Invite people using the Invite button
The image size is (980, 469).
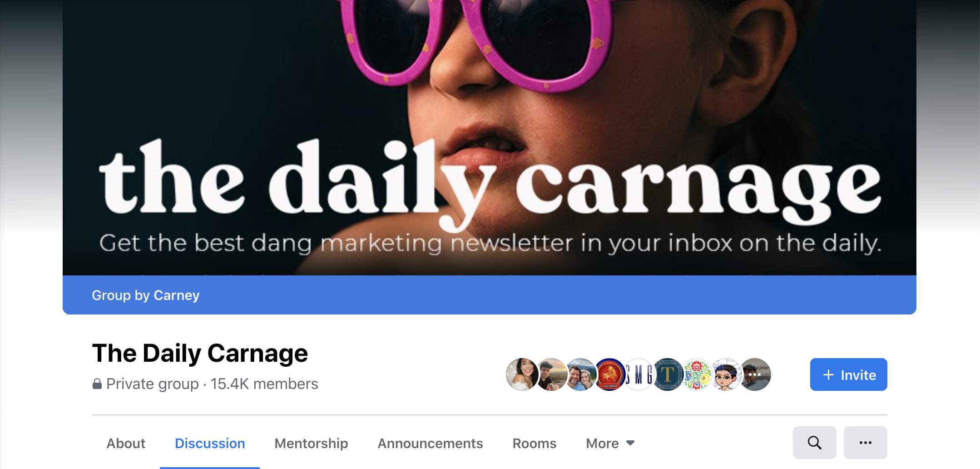(x=848, y=374)
